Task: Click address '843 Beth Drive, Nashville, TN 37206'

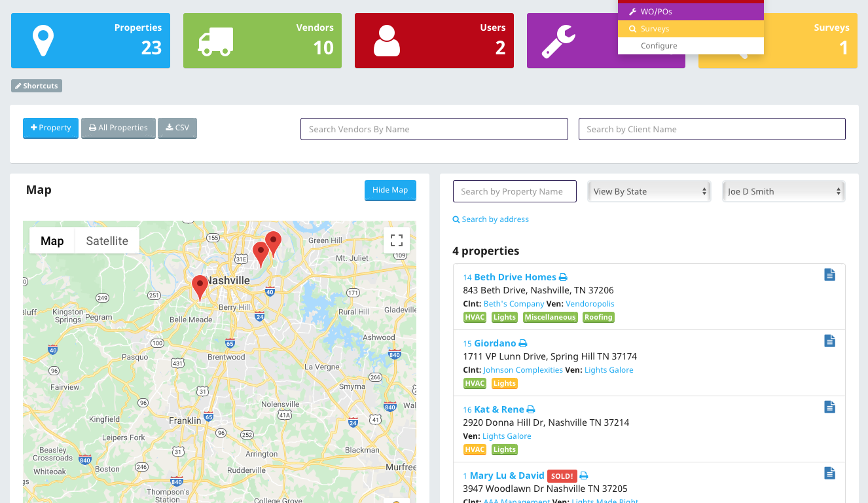Action: (x=538, y=290)
